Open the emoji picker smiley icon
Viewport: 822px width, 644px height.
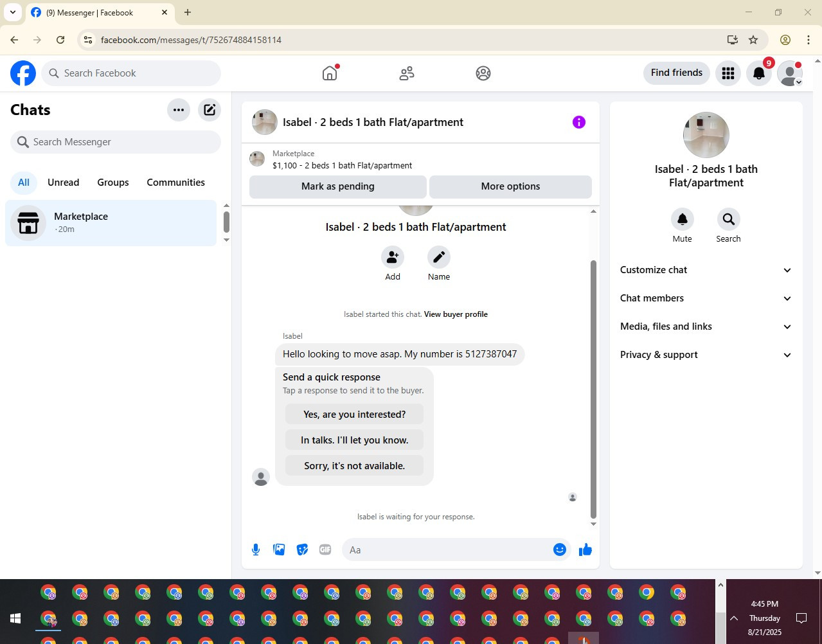click(560, 550)
